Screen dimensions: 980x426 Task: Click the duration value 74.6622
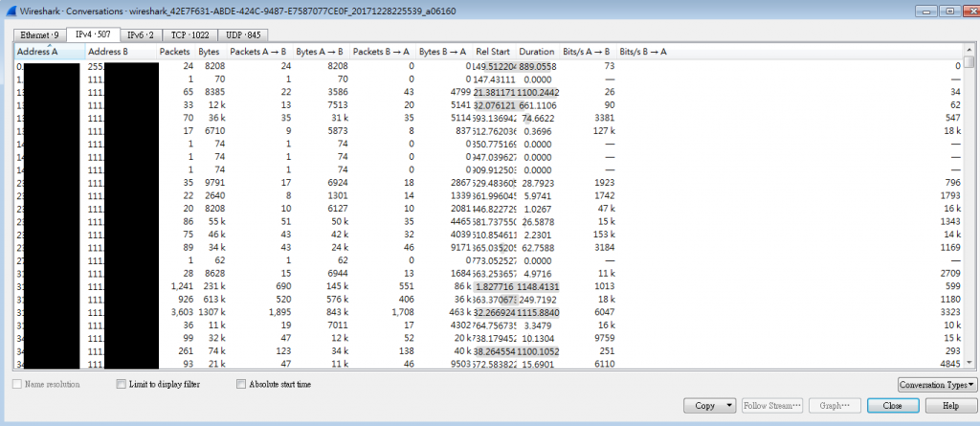tap(540, 119)
